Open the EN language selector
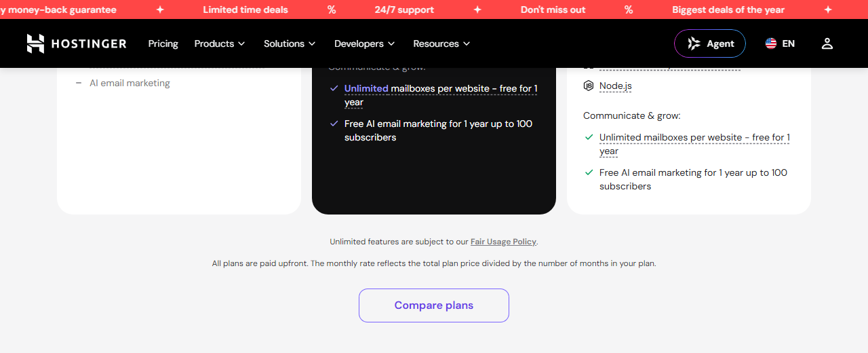Screen dimensions: 868x353 pyautogui.click(x=781, y=43)
